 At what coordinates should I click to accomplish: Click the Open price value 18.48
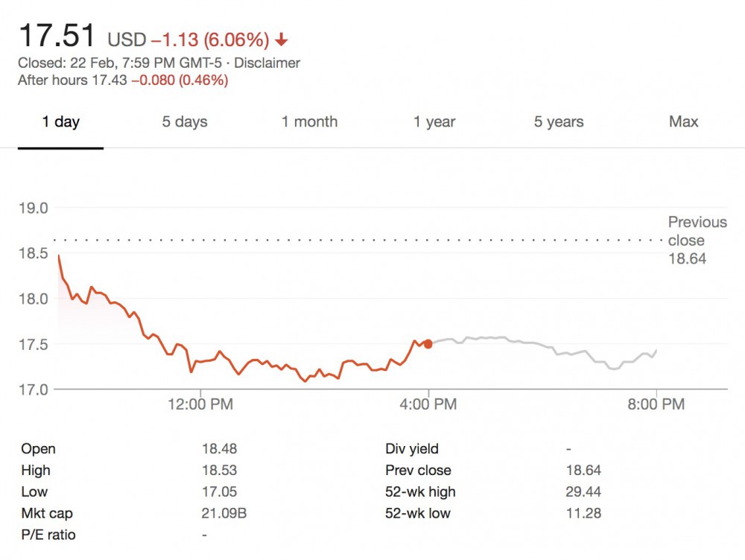pos(219,449)
